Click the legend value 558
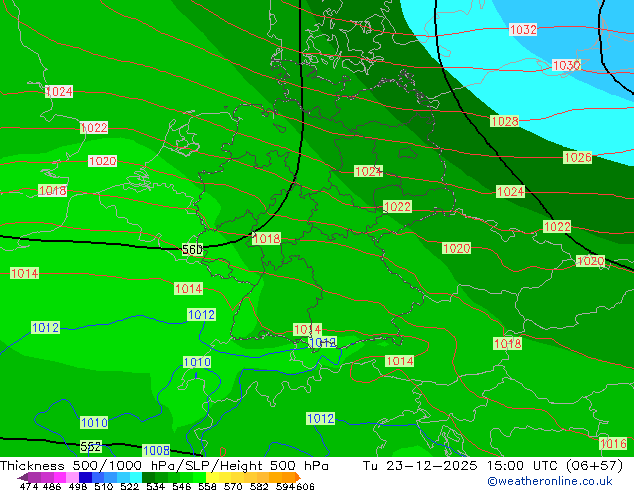Viewport: 634px width, 490px height. click(207, 486)
